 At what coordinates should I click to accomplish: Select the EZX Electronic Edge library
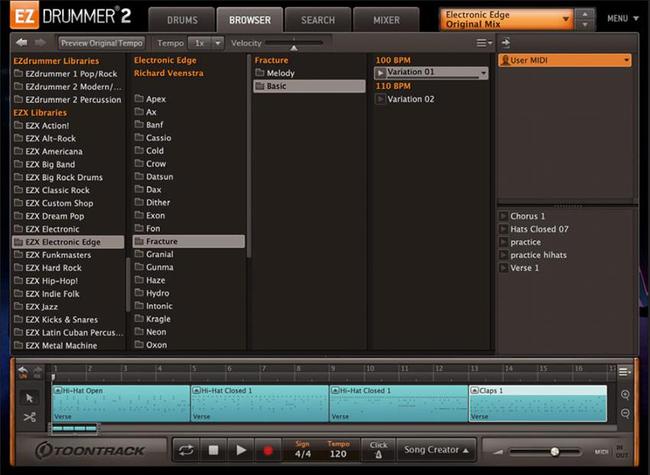68,242
